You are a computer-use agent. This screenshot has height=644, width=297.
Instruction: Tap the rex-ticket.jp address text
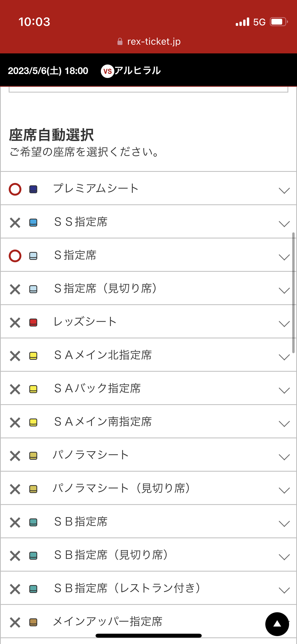tap(154, 42)
